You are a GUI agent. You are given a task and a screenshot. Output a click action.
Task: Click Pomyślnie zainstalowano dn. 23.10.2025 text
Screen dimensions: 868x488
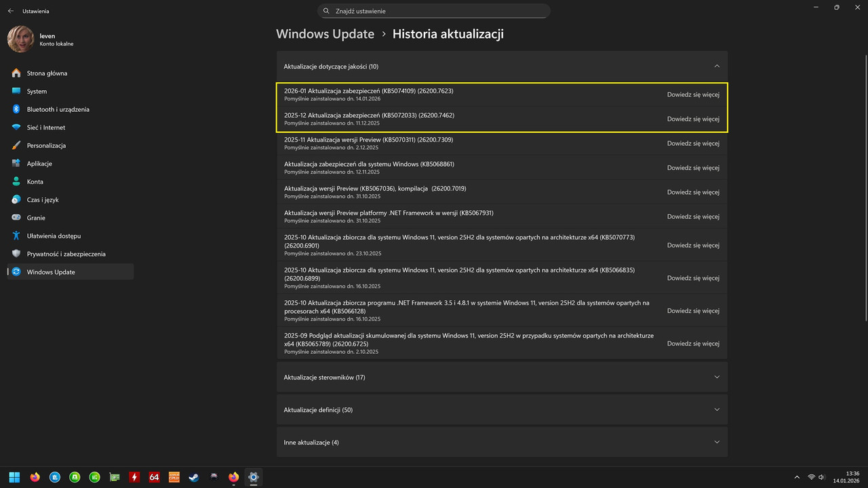click(332, 253)
